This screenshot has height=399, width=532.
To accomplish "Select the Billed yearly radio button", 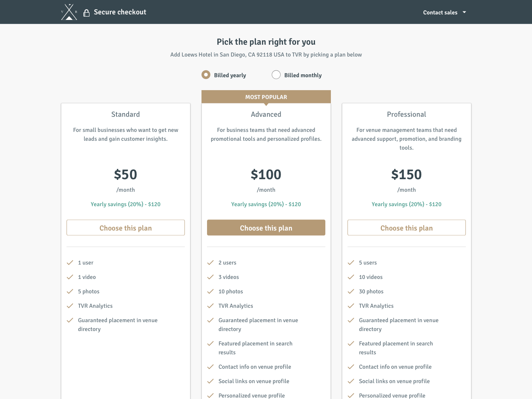I will (x=206, y=75).
